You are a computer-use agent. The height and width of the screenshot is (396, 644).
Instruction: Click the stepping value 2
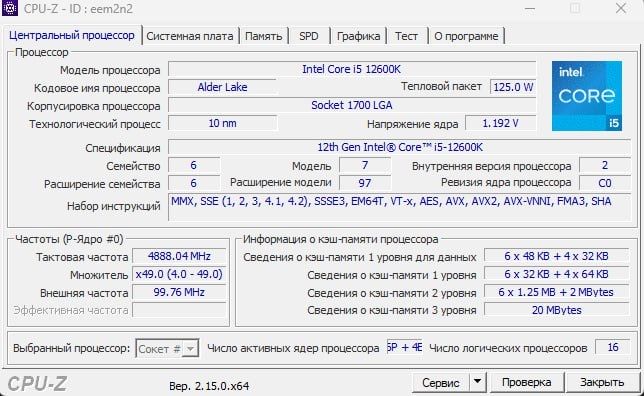pyautogui.click(x=605, y=165)
